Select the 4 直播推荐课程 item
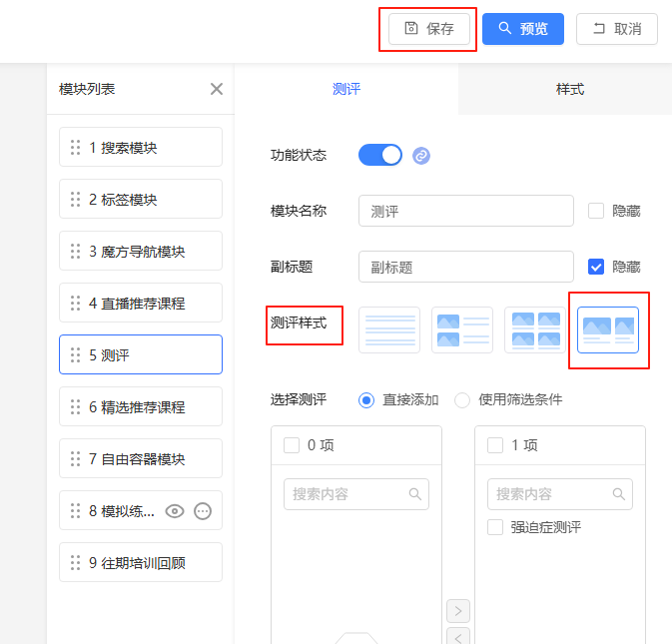This screenshot has width=672, height=644. (x=141, y=303)
